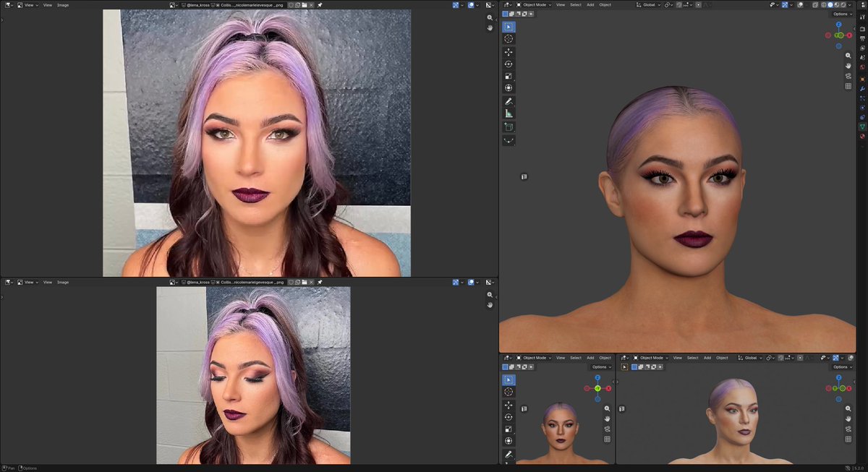Click pan hand in bottom image editor
The image size is (868, 472).
point(490,305)
